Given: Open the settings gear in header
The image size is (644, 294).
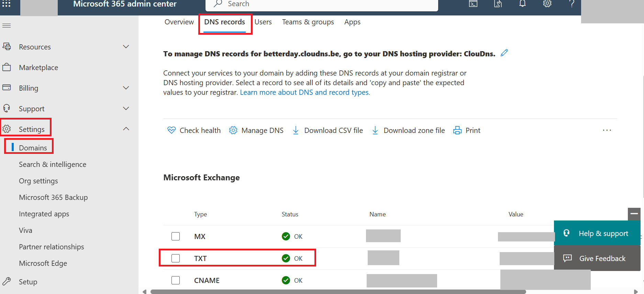Looking at the screenshot, I should coord(547,3).
